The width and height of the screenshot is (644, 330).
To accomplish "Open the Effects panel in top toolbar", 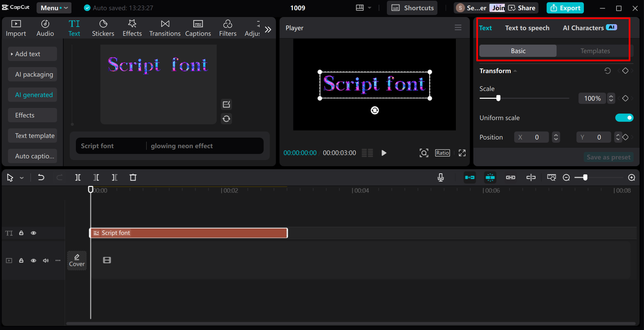I will click(132, 28).
